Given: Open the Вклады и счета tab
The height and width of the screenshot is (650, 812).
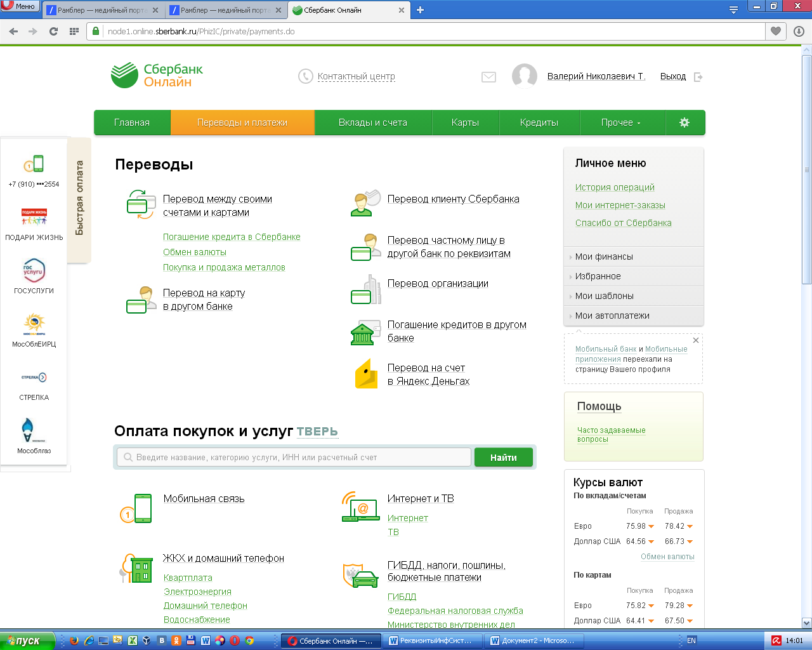Looking at the screenshot, I should [373, 123].
